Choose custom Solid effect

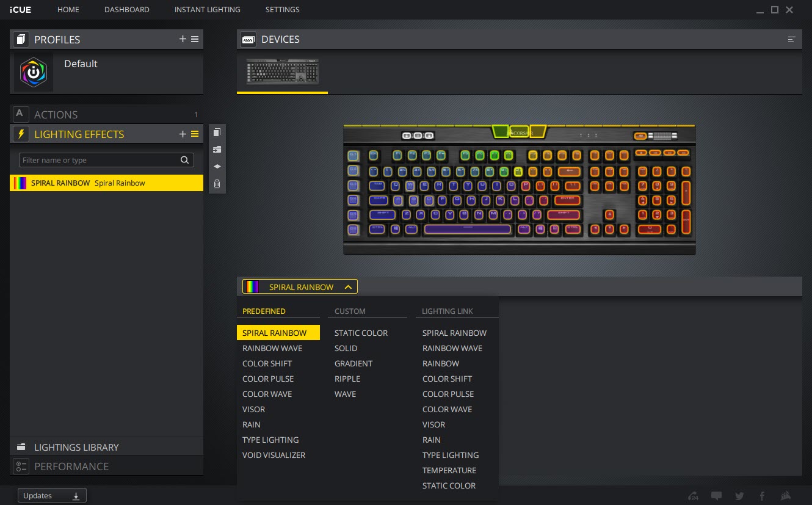(346, 348)
